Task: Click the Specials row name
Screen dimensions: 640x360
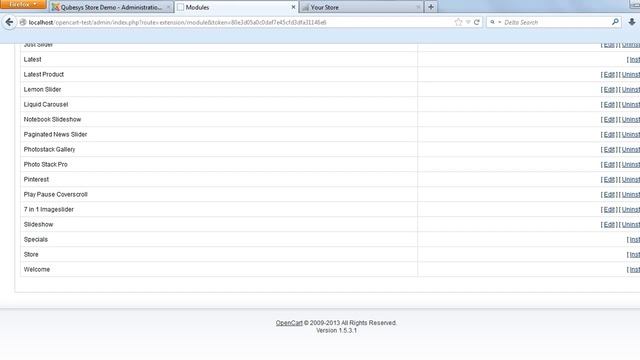Action: pos(36,240)
